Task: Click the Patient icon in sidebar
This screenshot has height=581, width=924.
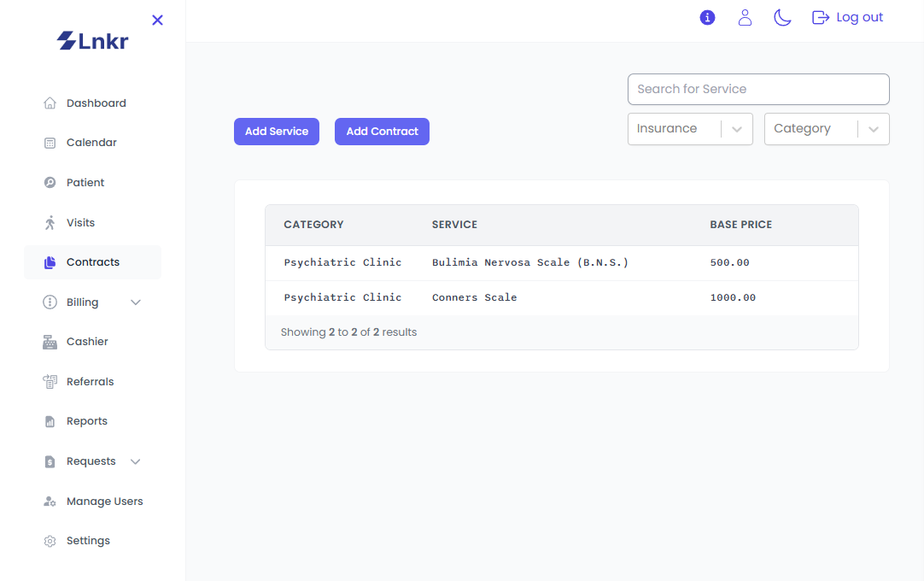Action: [50, 183]
